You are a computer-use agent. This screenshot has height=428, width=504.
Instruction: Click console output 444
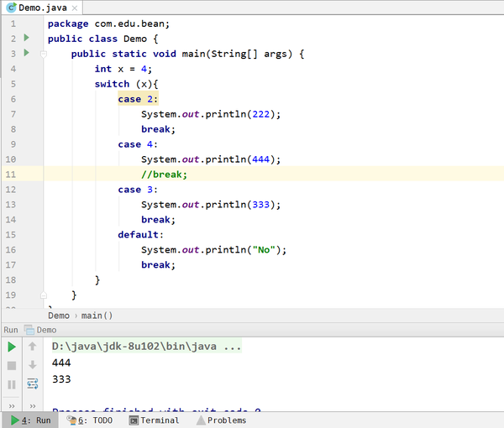point(61,363)
